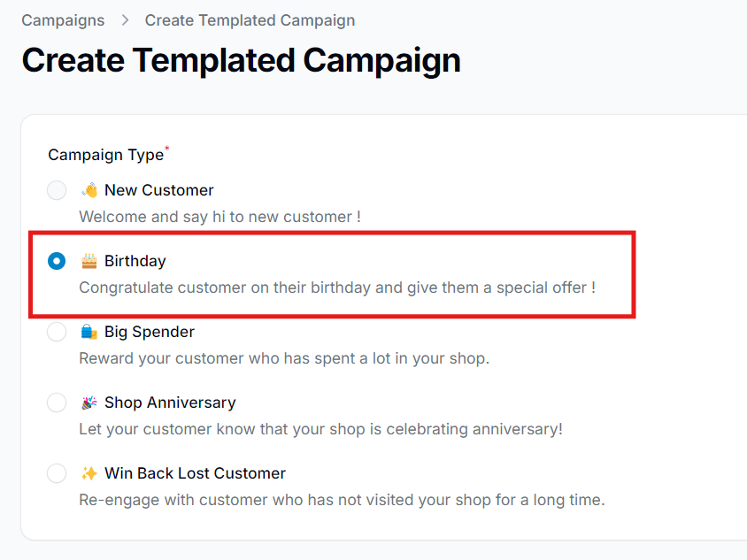
Task: Click the birthday cake emoji icon
Action: [x=89, y=260]
